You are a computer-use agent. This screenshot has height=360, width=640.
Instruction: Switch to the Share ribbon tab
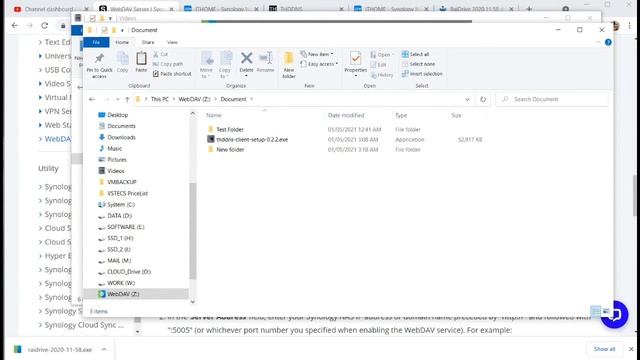pyautogui.click(x=148, y=42)
